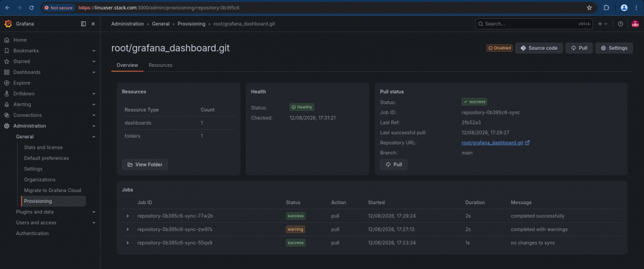Expand job repository-0b395c6-sync-55qs9 row
The height and width of the screenshot is (269, 644).
point(128,243)
